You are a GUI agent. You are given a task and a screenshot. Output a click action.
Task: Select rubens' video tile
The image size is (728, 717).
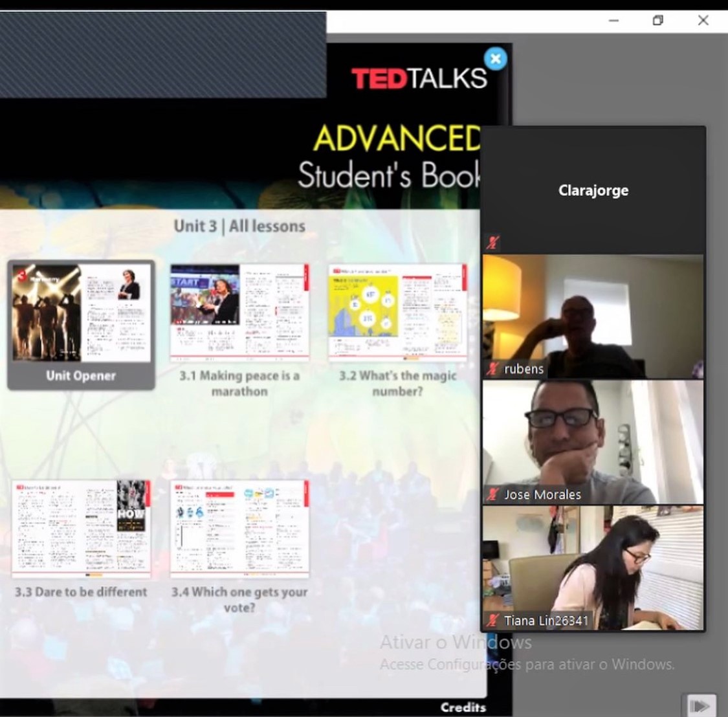[x=593, y=316]
